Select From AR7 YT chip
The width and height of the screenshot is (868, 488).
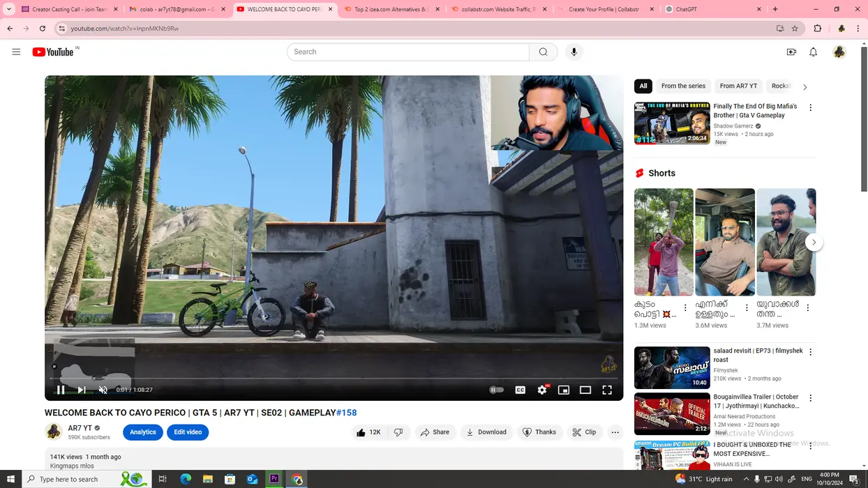coord(738,86)
